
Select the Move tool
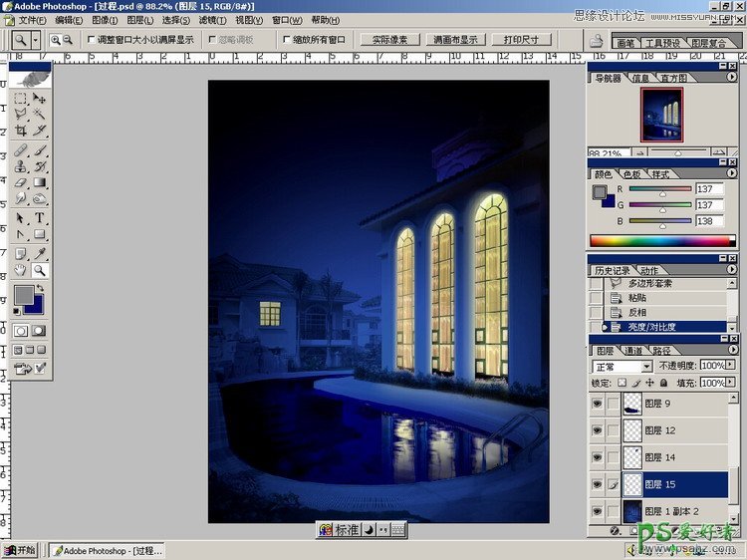tap(40, 99)
